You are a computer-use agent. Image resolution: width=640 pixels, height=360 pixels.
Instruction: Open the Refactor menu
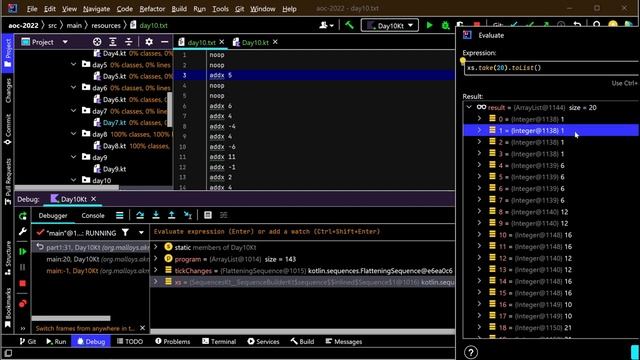152,9
